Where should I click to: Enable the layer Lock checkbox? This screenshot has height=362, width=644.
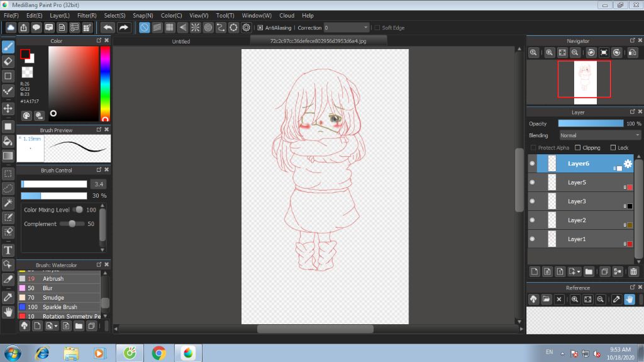tap(613, 148)
